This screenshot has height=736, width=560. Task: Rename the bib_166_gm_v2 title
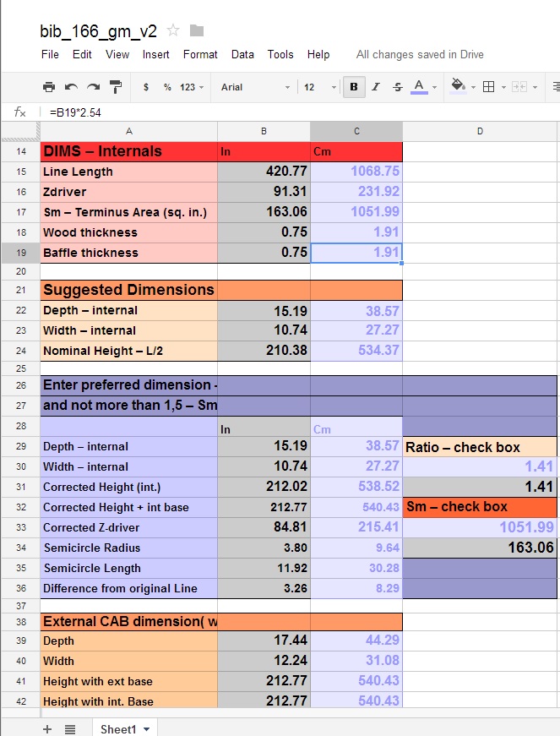pyautogui.click(x=99, y=31)
